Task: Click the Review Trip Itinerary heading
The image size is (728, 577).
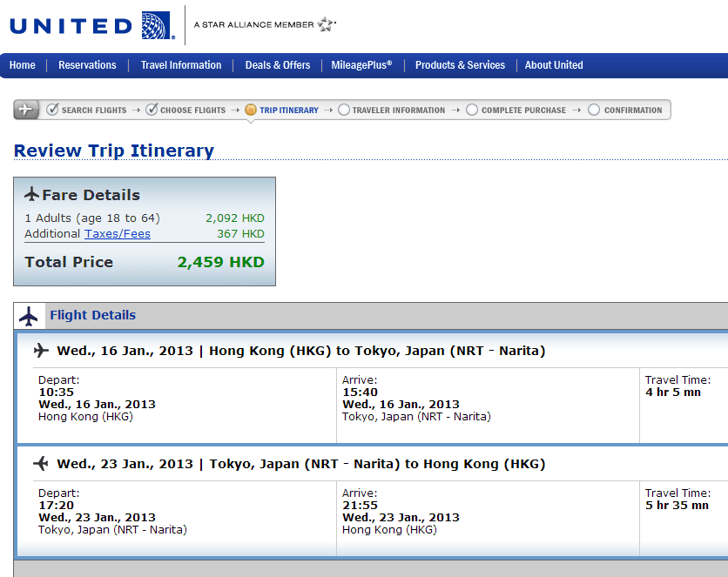Action: tap(114, 151)
